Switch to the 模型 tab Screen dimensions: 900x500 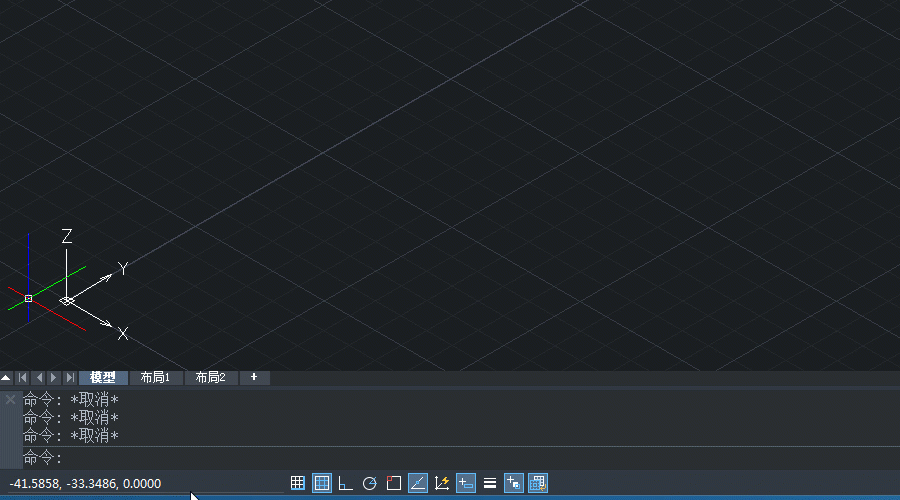pyautogui.click(x=103, y=377)
